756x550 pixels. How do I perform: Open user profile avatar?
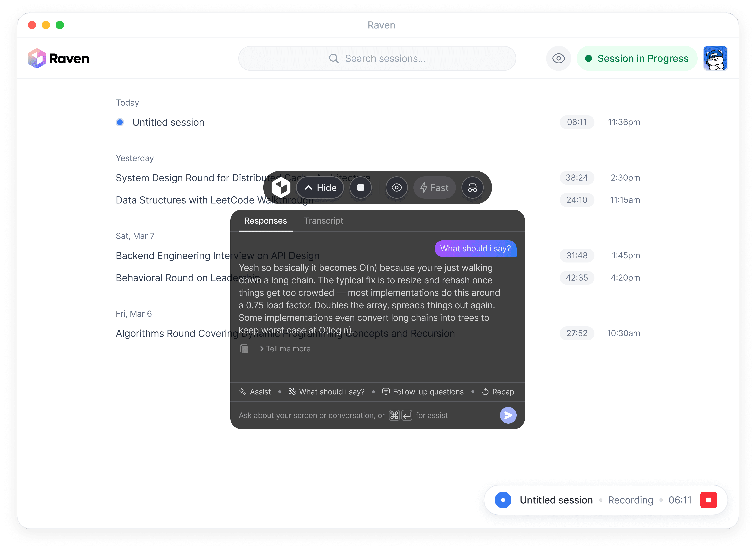coord(715,59)
